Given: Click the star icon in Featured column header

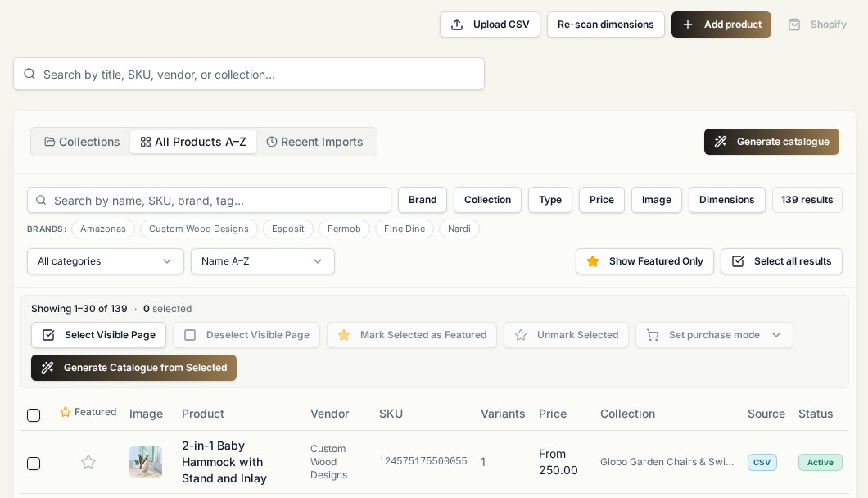Looking at the screenshot, I should (66, 411).
